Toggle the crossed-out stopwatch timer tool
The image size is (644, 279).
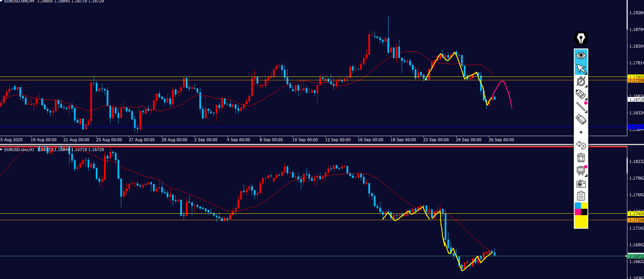(x=581, y=81)
